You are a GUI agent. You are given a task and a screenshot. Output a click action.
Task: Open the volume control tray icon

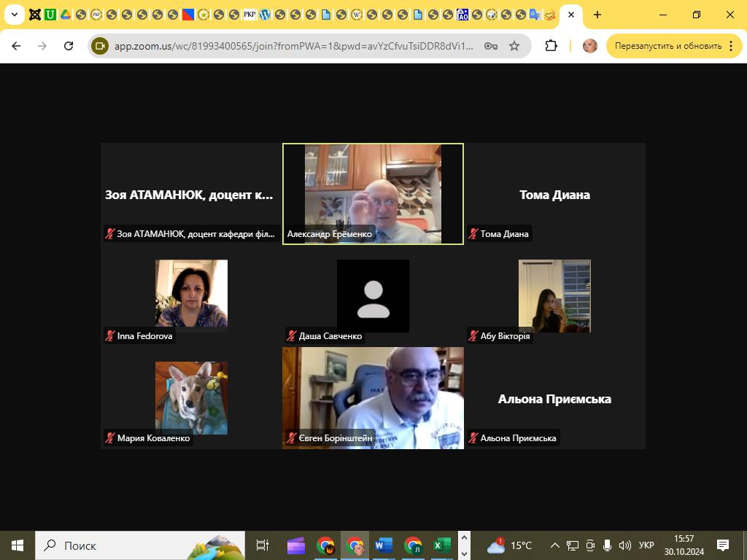pyautogui.click(x=624, y=545)
